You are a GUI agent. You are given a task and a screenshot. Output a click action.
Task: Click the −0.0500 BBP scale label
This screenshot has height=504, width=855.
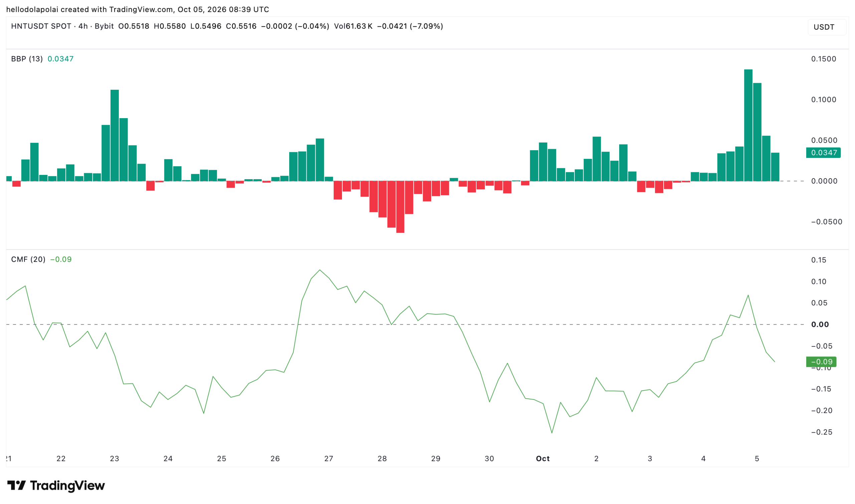[x=827, y=222]
